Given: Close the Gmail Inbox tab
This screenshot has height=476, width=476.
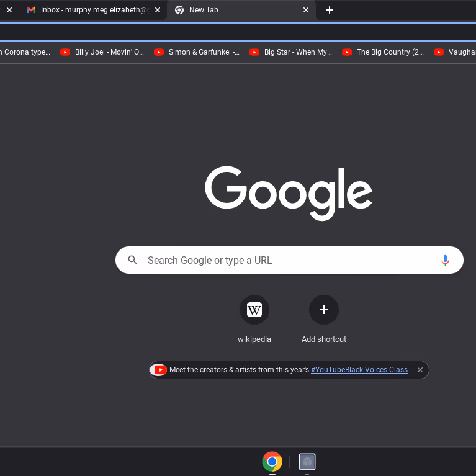Looking at the screenshot, I should point(158,10).
